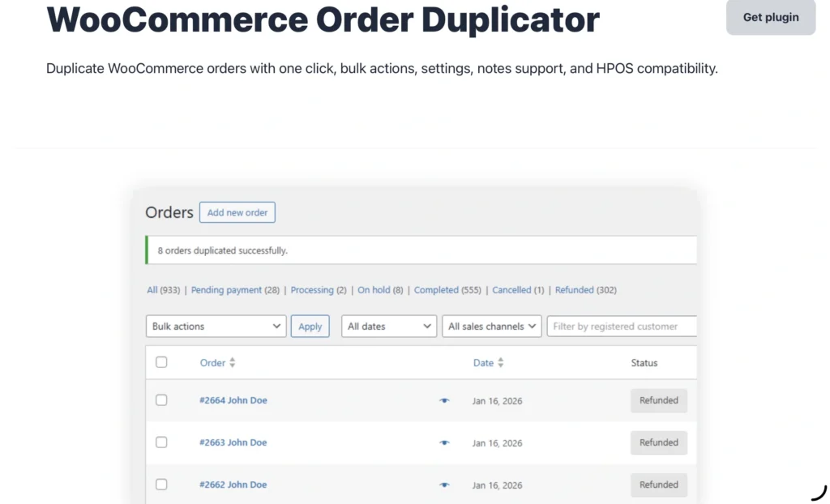Switch to Completed orders filter

436,290
